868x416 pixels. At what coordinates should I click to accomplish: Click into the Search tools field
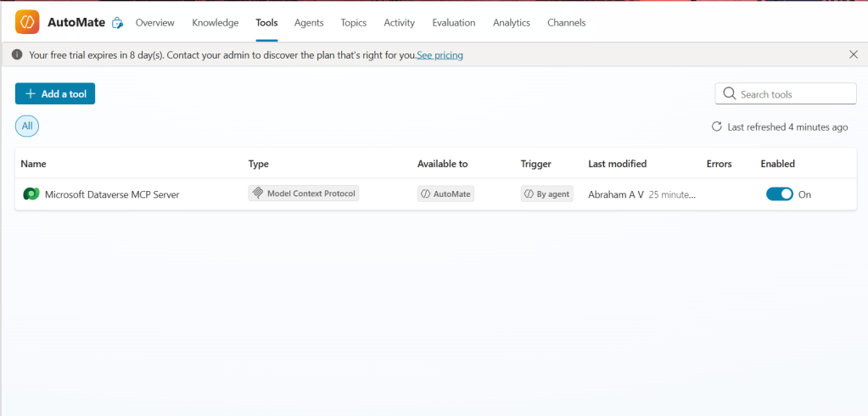793,93
